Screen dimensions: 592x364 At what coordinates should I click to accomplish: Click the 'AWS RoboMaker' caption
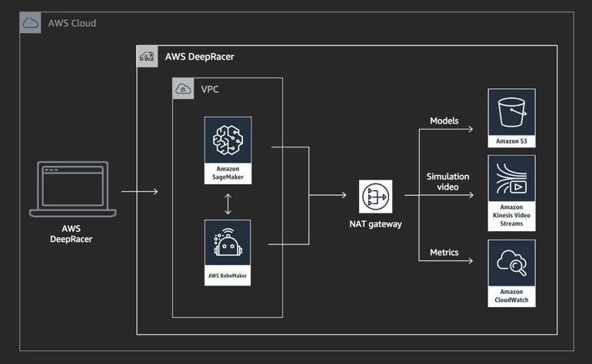(x=228, y=276)
